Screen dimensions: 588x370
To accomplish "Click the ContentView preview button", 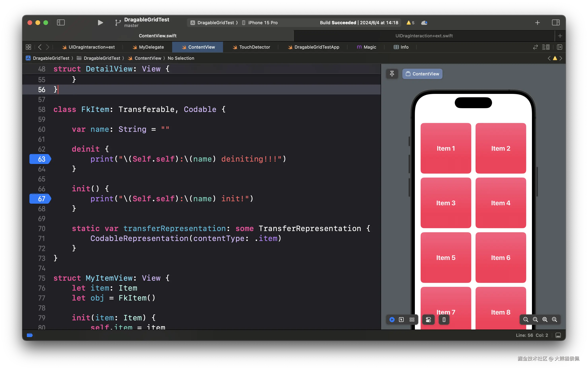I will pyautogui.click(x=422, y=74).
